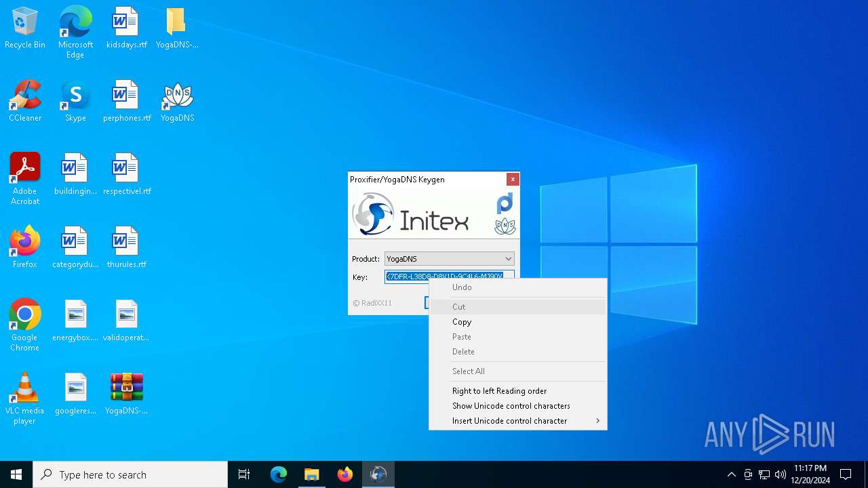Choose Cut in the context menu
This screenshot has height=488, width=868.
[x=518, y=307]
